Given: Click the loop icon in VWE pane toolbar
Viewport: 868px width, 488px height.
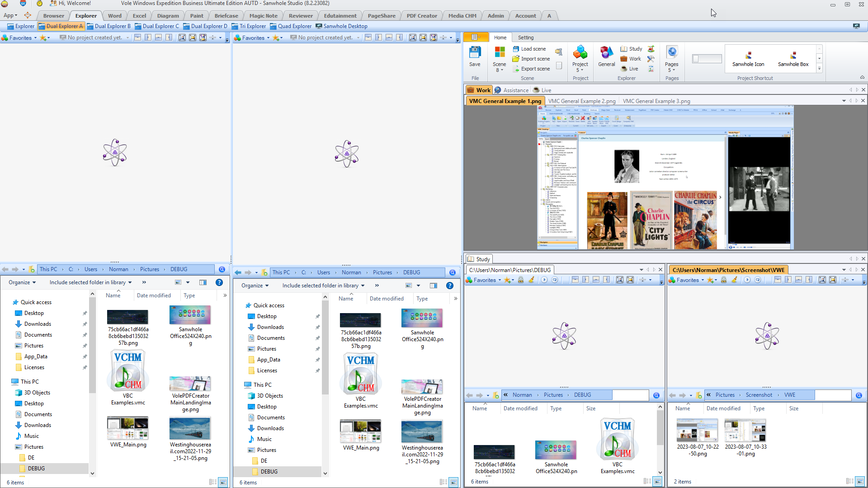Looking at the screenshot, I should tap(758, 280).
